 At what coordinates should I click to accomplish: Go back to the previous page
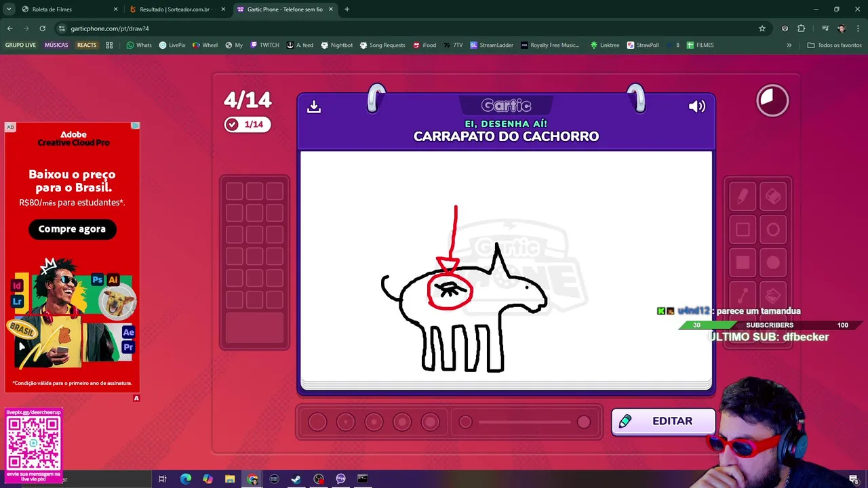pyautogui.click(x=9, y=28)
